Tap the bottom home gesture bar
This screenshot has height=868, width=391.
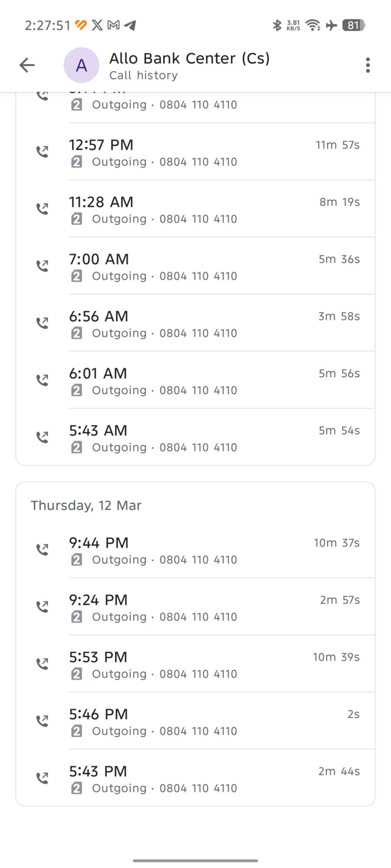195,861
